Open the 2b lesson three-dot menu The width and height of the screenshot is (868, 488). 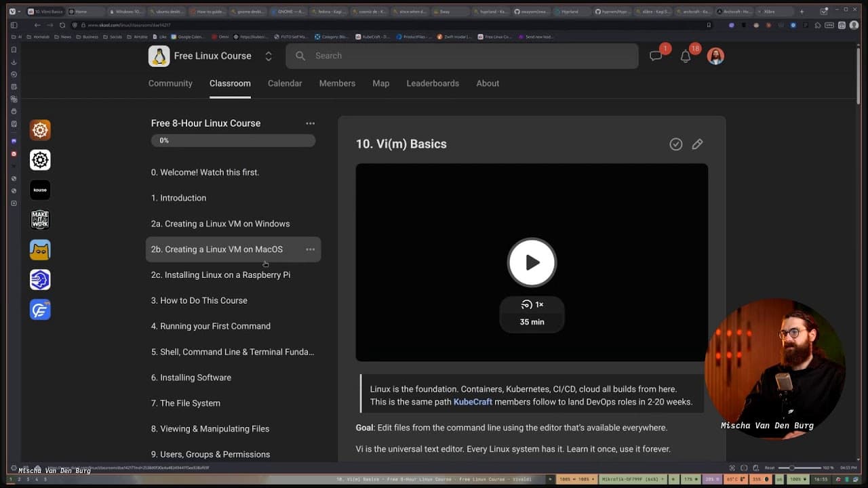310,249
